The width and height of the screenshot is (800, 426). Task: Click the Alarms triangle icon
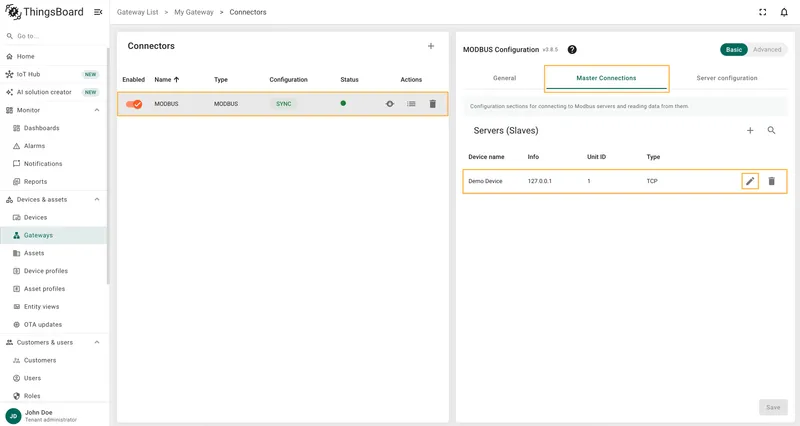(16, 146)
